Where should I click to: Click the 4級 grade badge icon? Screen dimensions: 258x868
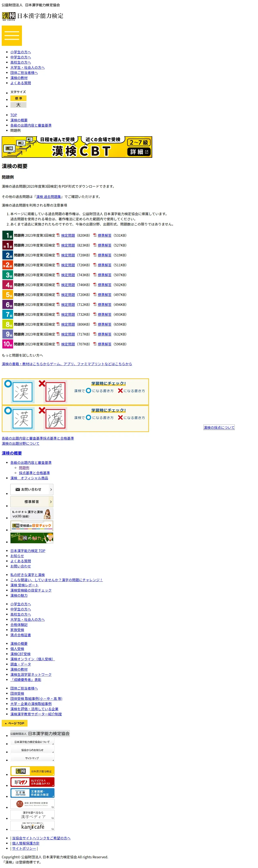(7, 285)
